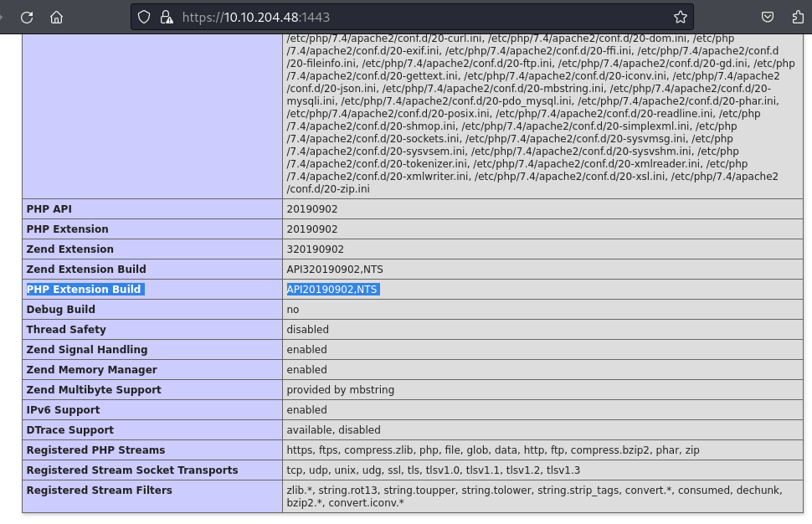Select the PHP Extension value 20190902

click(311, 229)
